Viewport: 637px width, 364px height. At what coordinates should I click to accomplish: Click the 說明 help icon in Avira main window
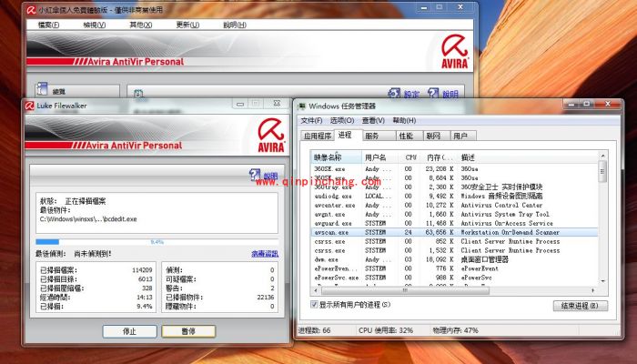click(x=433, y=93)
